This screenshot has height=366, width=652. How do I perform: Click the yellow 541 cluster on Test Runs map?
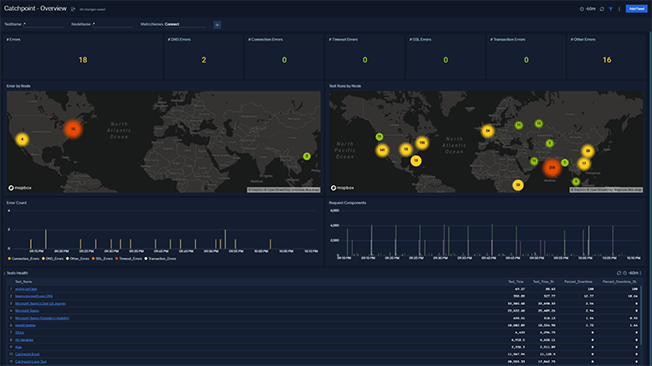(382, 150)
